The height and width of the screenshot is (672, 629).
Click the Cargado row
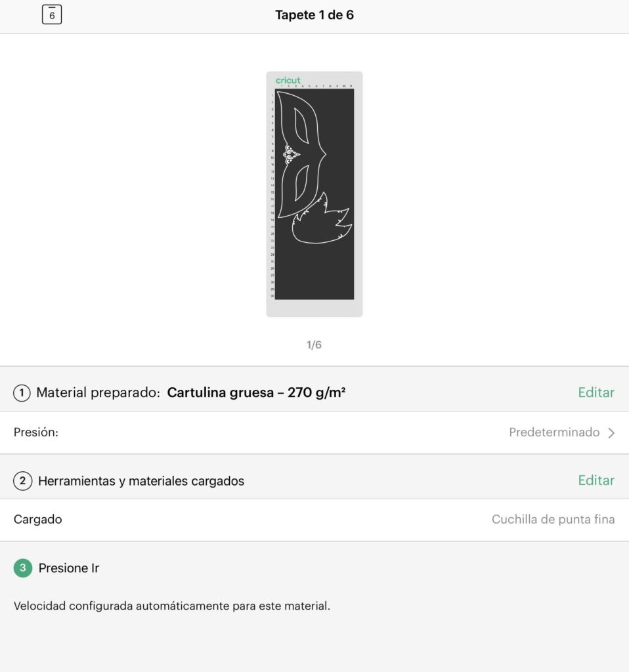pyautogui.click(x=314, y=520)
